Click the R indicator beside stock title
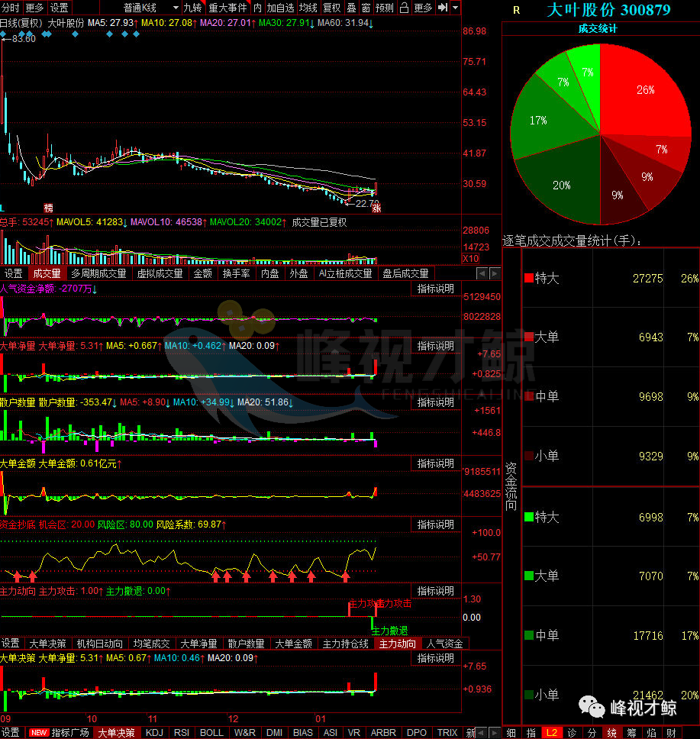700x739 pixels. (x=517, y=10)
